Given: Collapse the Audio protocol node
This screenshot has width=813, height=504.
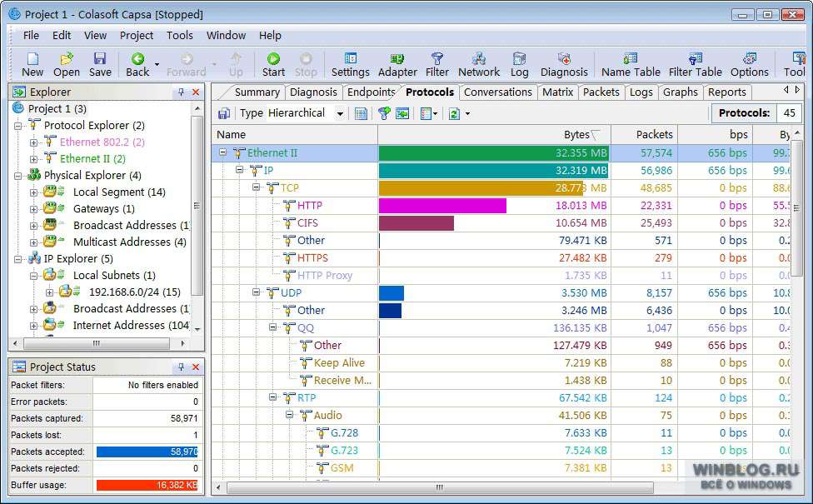Looking at the screenshot, I should 289,414.
